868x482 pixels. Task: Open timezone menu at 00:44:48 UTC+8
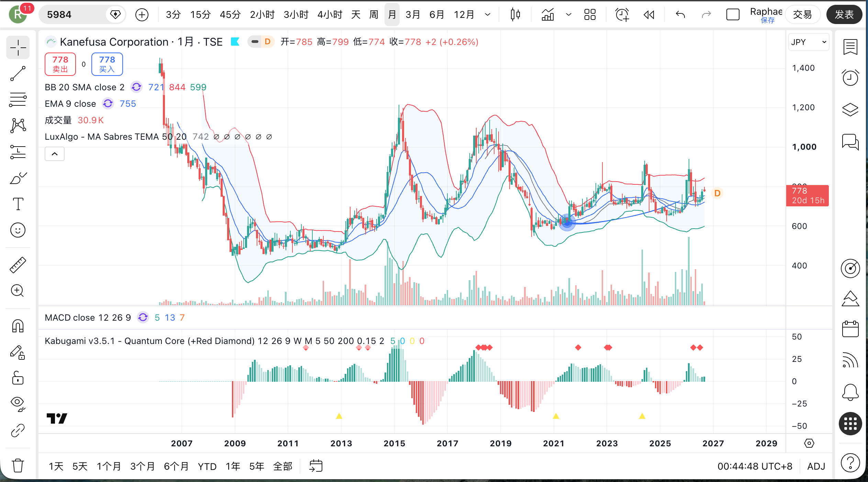(755, 466)
